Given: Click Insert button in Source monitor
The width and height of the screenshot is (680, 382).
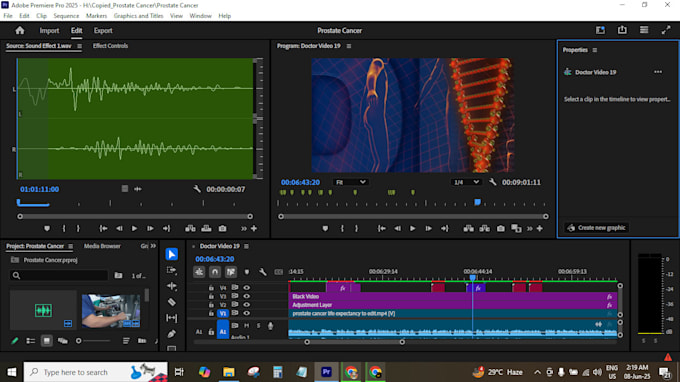Looking at the screenshot, I should (x=190, y=229).
